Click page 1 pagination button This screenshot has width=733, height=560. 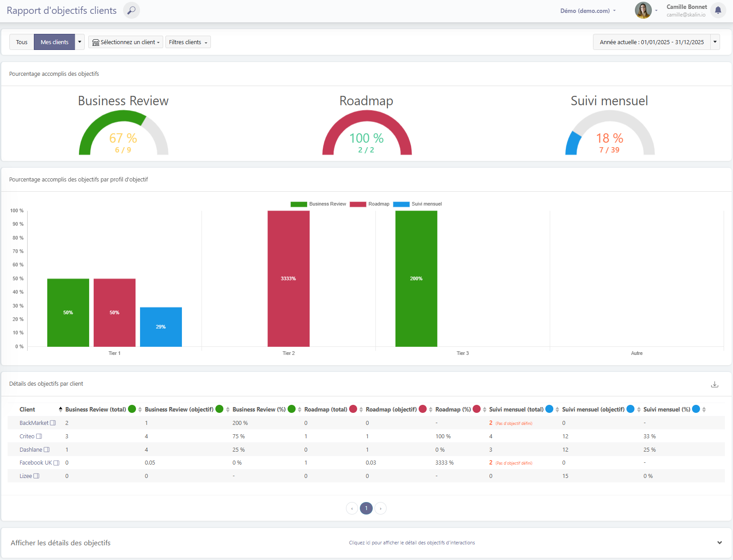pos(366,508)
